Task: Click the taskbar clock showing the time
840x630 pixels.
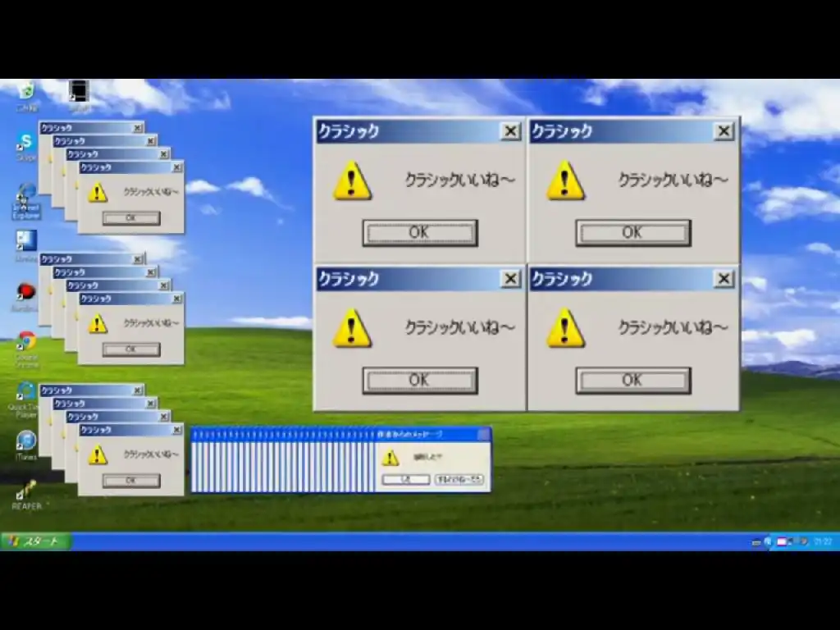Action: pyautogui.click(x=823, y=541)
